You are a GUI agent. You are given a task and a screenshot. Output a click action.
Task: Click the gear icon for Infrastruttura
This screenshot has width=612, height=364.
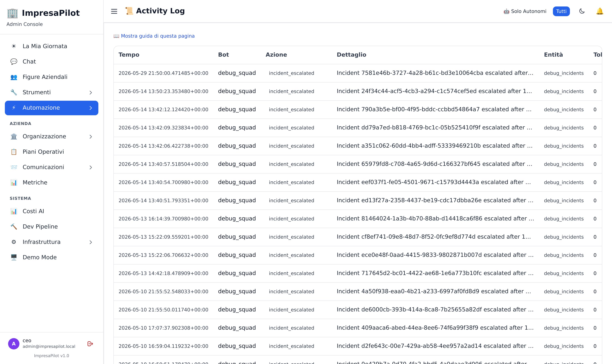(14, 242)
